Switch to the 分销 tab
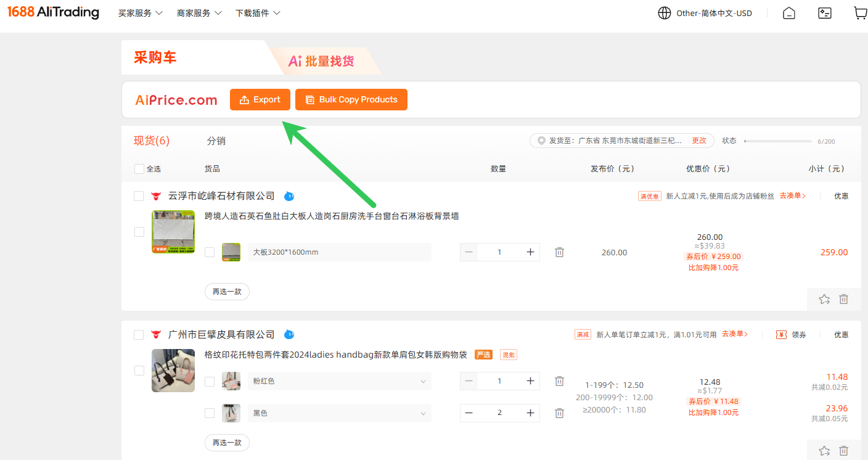Viewport: 868px width, 460px height. [216, 141]
